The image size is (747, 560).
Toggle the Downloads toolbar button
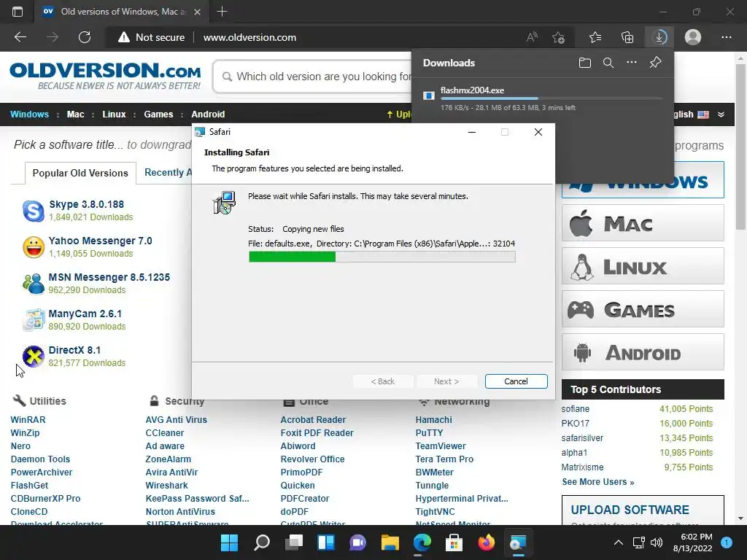point(659,37)
